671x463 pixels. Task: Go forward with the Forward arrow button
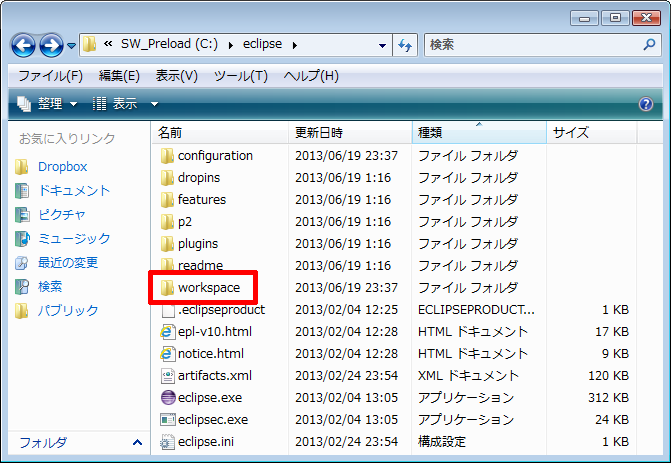tap(51, 45)
